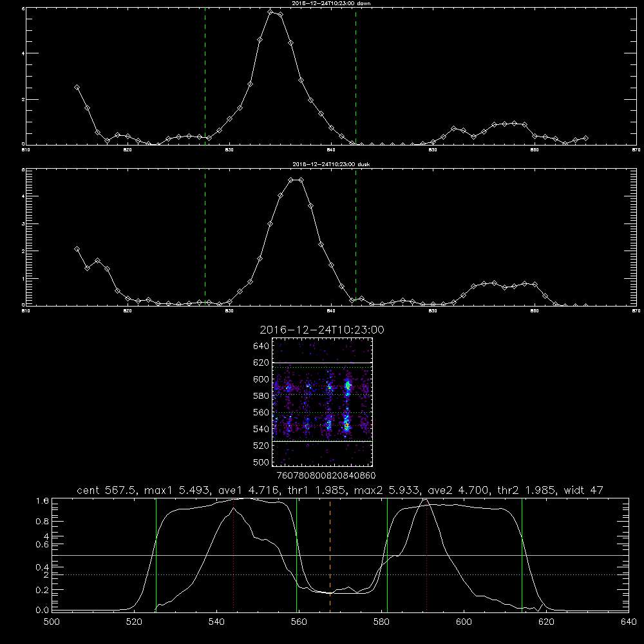644x644 pixels.
Task: Click the solid horizontal white line in the bottom plot
Action: [x=340, y=555]
